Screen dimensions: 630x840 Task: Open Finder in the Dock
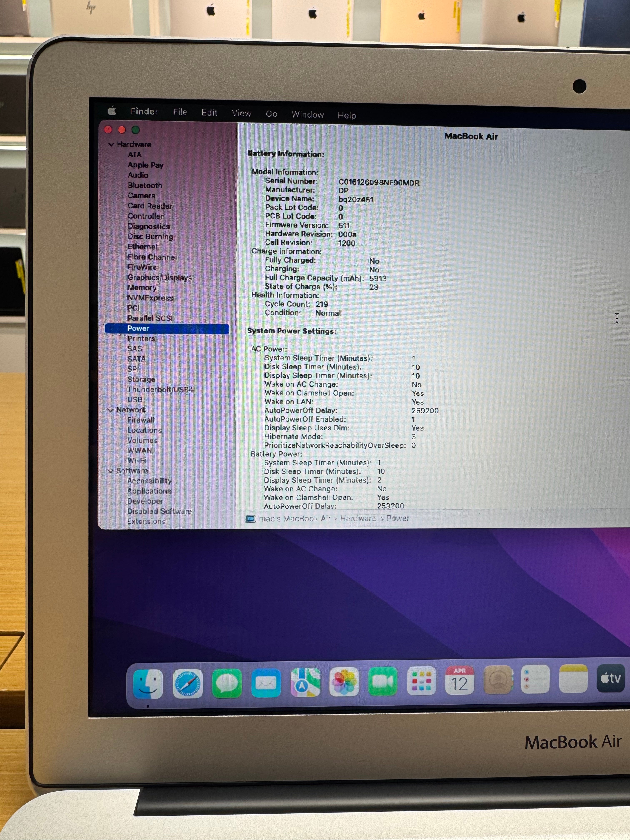coord(148,684)
